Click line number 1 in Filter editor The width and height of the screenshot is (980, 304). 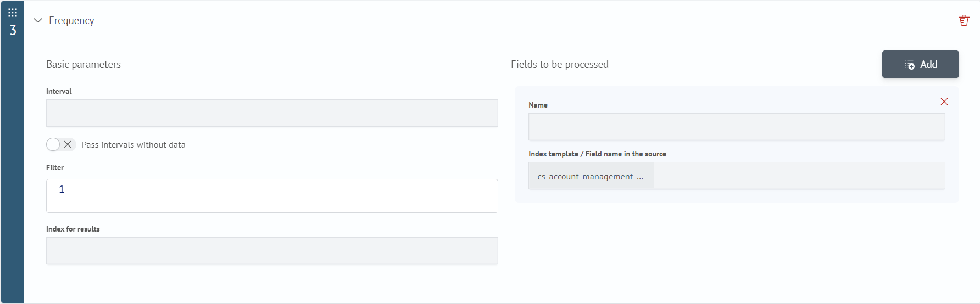click(62, 189)
